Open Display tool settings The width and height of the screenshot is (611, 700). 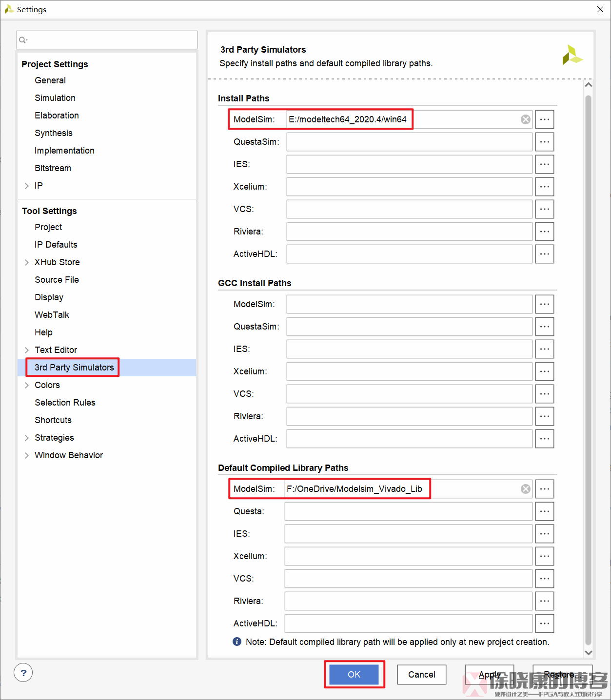(49, 297)
